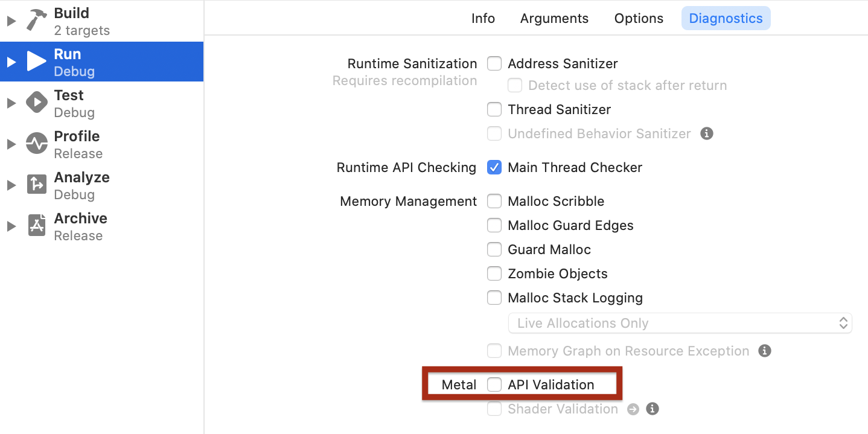Switch to the Options tab

639,18
